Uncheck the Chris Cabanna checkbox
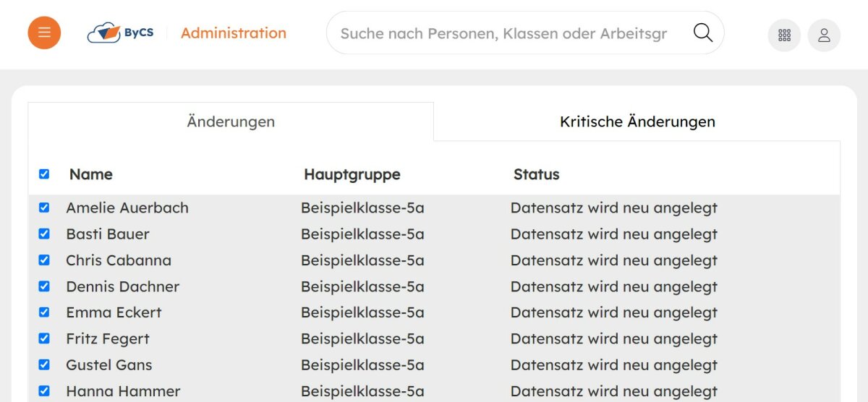The image size is (868, 402). pyautogui.click(x=44, y=260)
